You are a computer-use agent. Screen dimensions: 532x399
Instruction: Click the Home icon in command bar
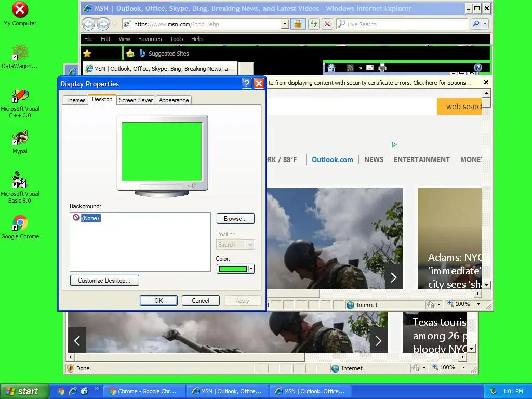point(331,68)
